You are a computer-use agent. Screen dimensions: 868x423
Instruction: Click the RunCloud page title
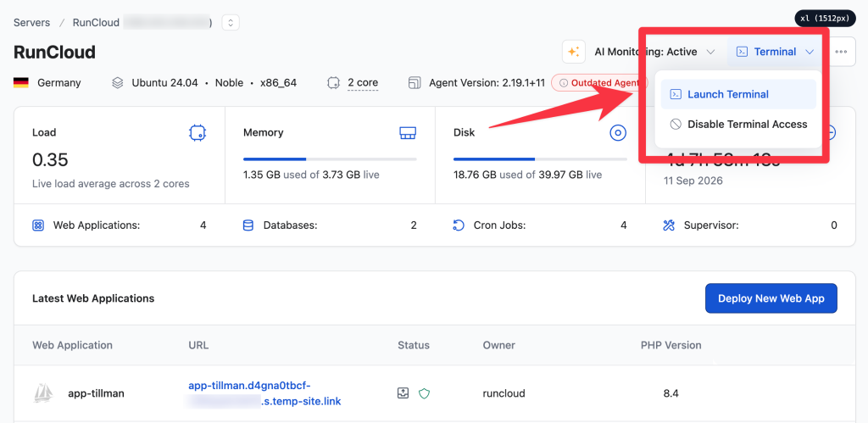pyautogui.click(x=54, y=52)
